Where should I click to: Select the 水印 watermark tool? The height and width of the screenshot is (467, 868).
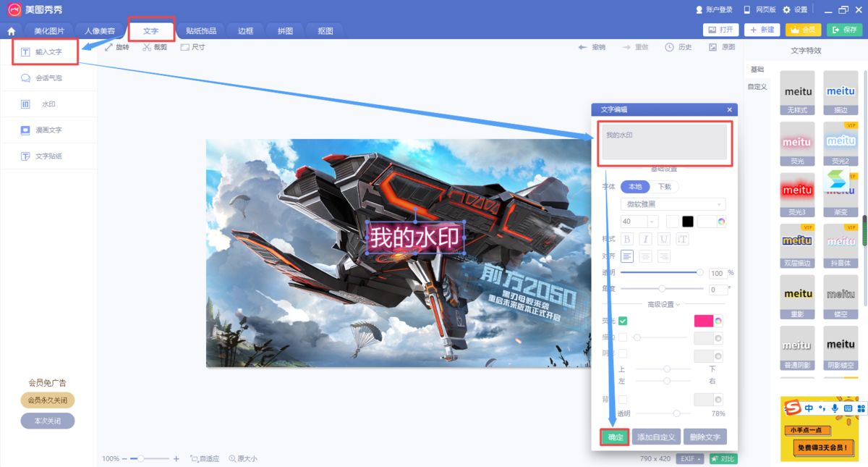[45, 104]
